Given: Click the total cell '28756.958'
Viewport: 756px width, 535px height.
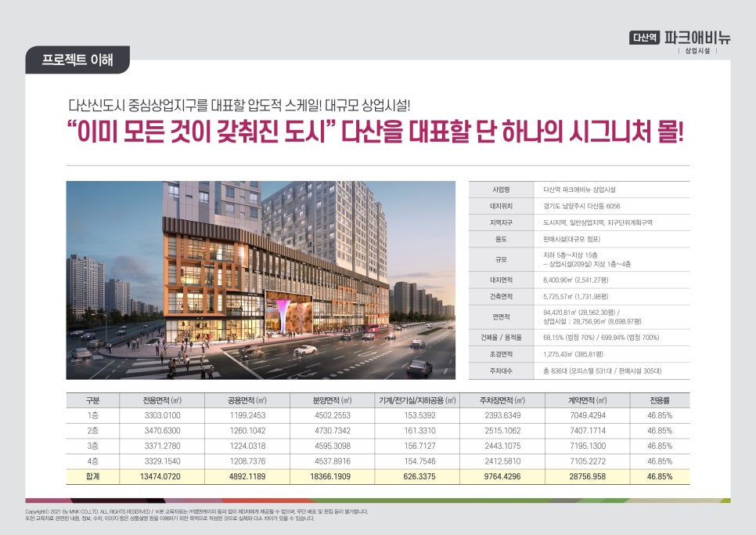Looking at the screenshot, I should click(x=587, y=476).
